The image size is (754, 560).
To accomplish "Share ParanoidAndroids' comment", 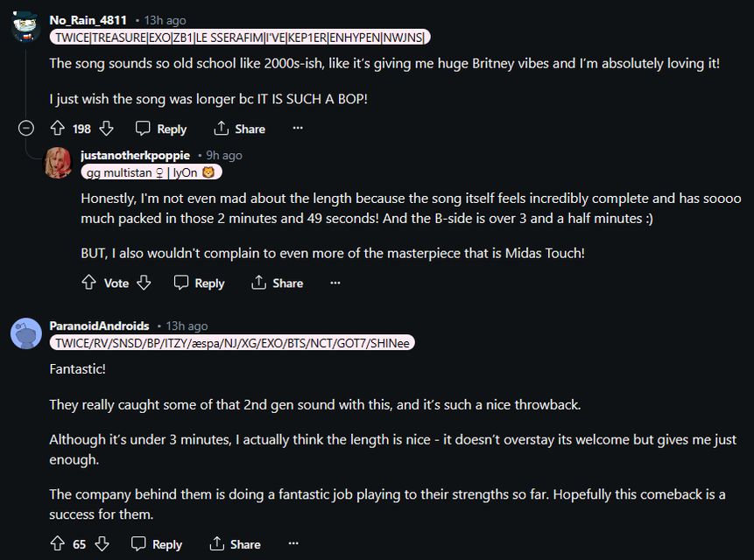I will [235, 543].
